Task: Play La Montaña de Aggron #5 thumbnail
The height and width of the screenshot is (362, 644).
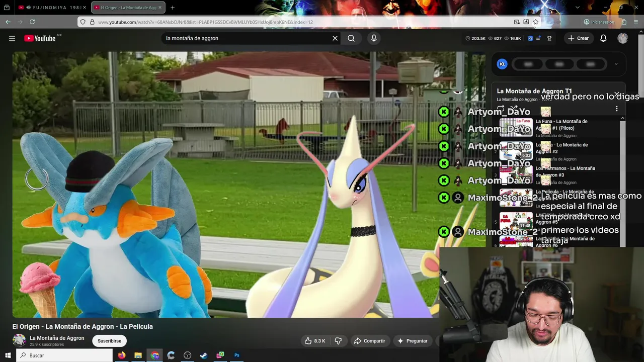Action: 516,222
